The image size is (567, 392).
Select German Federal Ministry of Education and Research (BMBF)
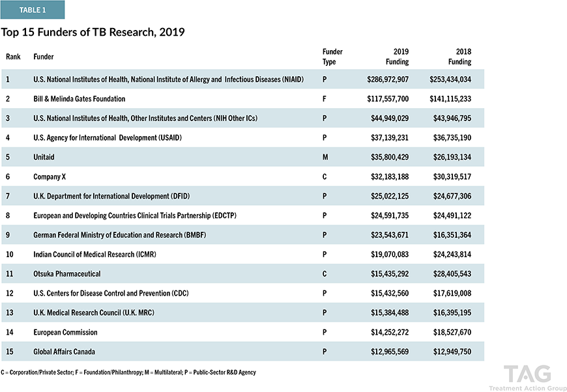(120, 235)
